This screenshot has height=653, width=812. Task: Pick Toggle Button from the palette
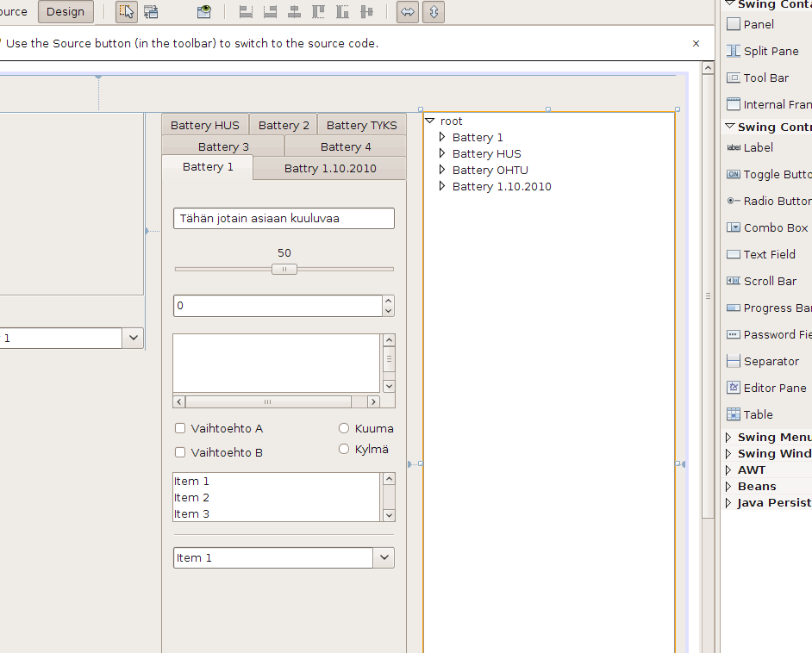769,174
